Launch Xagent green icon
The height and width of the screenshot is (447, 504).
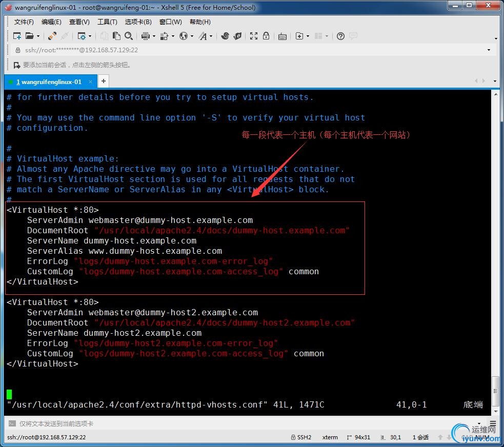point(237,36)
